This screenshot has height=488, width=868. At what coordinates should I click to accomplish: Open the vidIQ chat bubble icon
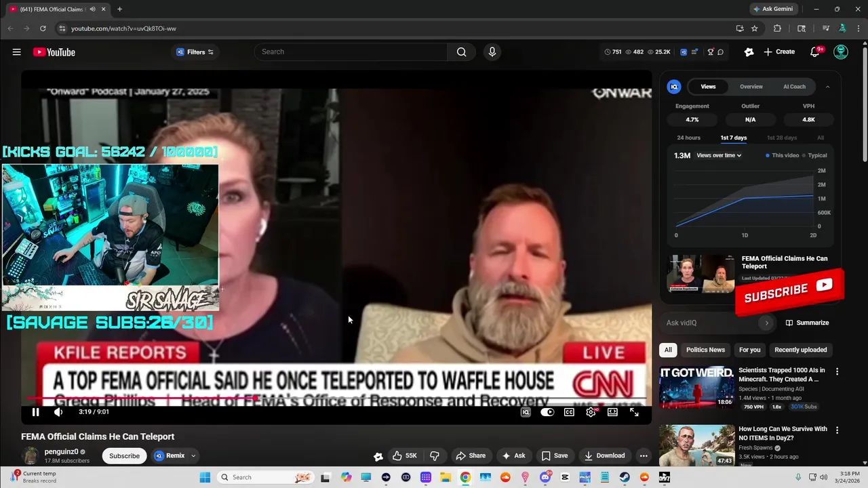click(721, 52)
